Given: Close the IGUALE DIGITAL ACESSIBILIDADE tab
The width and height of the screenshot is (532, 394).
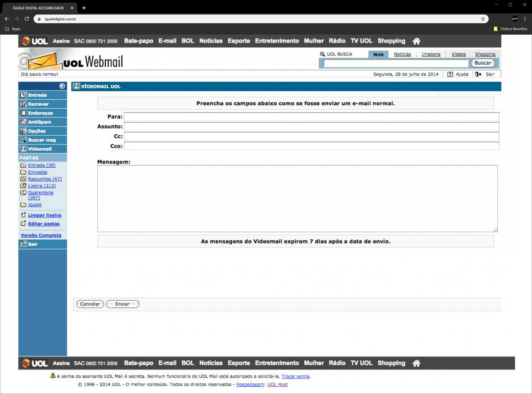Looking at the screenshot, I should (72, 8).
